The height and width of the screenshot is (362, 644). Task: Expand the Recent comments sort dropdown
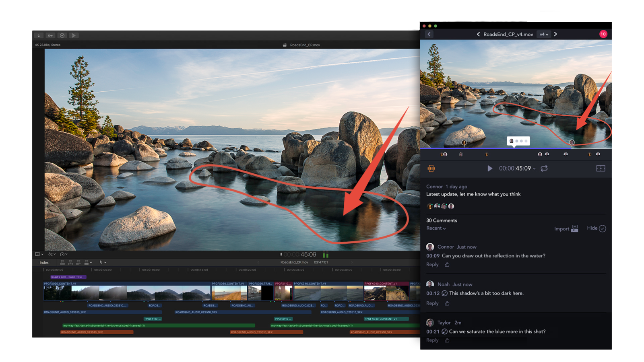click(436, 228)
